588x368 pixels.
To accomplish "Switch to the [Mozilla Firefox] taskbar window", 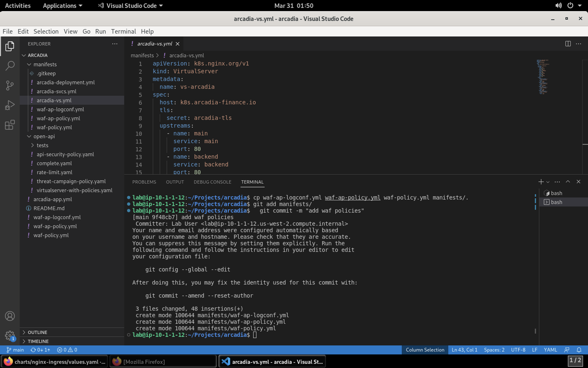I will coord(163,361).
